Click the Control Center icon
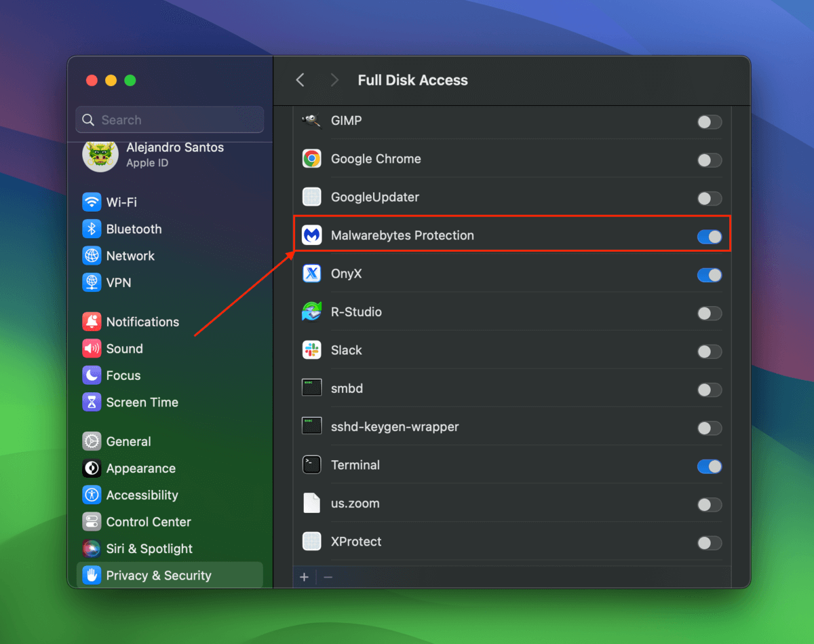Image resolution: width=814 pixels, height=644 pixels. click(92, 522)
